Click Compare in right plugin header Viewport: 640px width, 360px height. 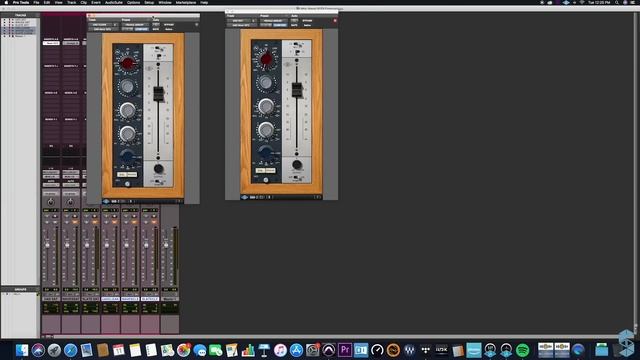(x=280, y=25)
